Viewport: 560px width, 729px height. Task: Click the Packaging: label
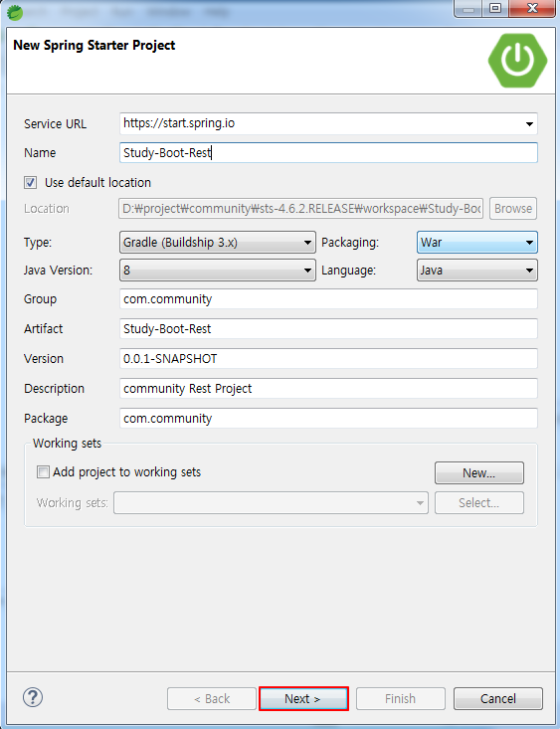(x=350, y=243)
